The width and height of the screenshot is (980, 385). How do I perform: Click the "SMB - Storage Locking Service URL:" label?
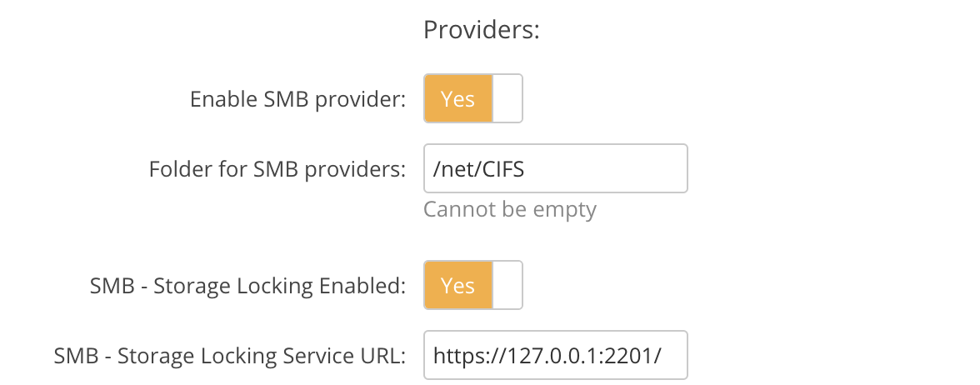[x=229, y=356]
